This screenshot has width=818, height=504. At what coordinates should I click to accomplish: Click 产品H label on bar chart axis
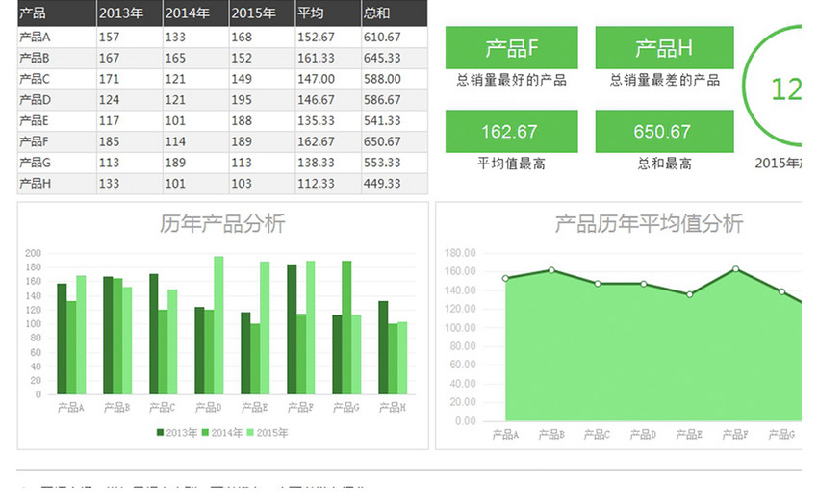click(x=393, y=408)
